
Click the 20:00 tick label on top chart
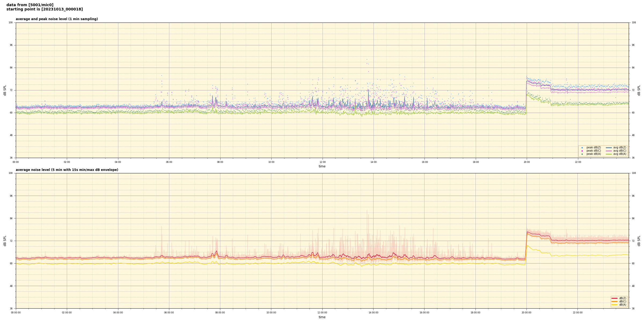(x=527, y=162)
